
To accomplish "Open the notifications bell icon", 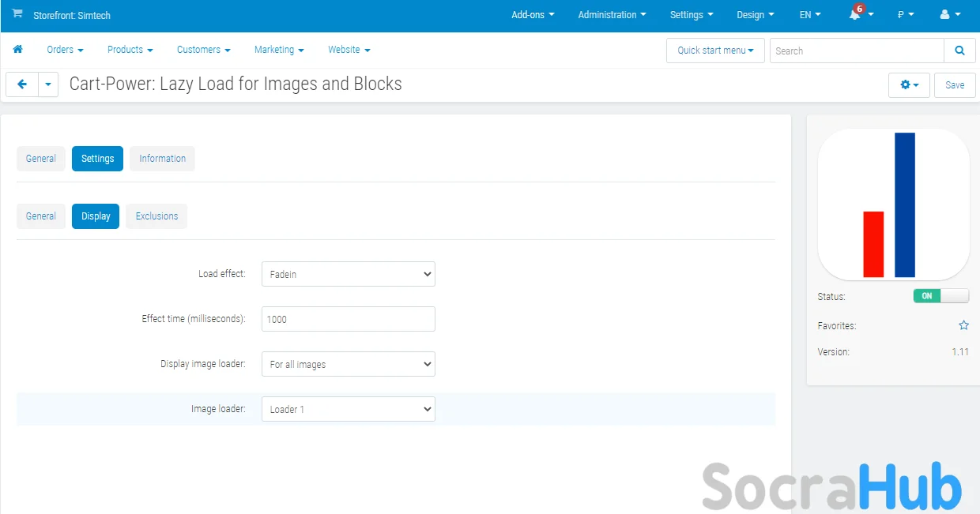I will pos(855,15).
